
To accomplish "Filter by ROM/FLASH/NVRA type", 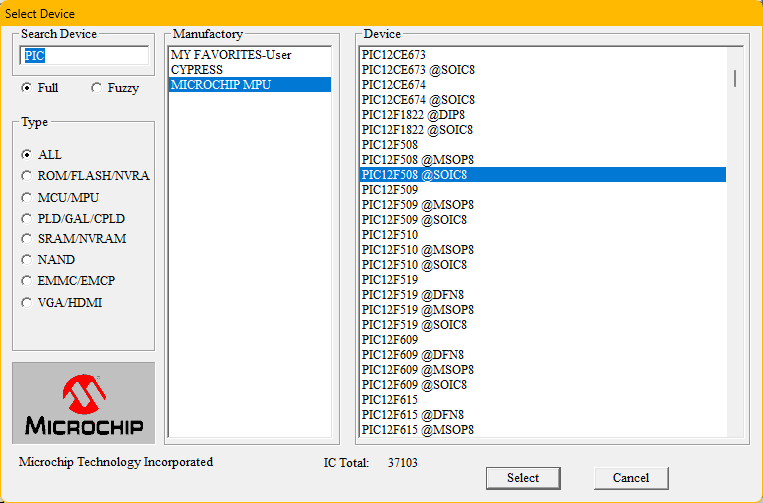I will pyautogui.click(x=26, y=176).
